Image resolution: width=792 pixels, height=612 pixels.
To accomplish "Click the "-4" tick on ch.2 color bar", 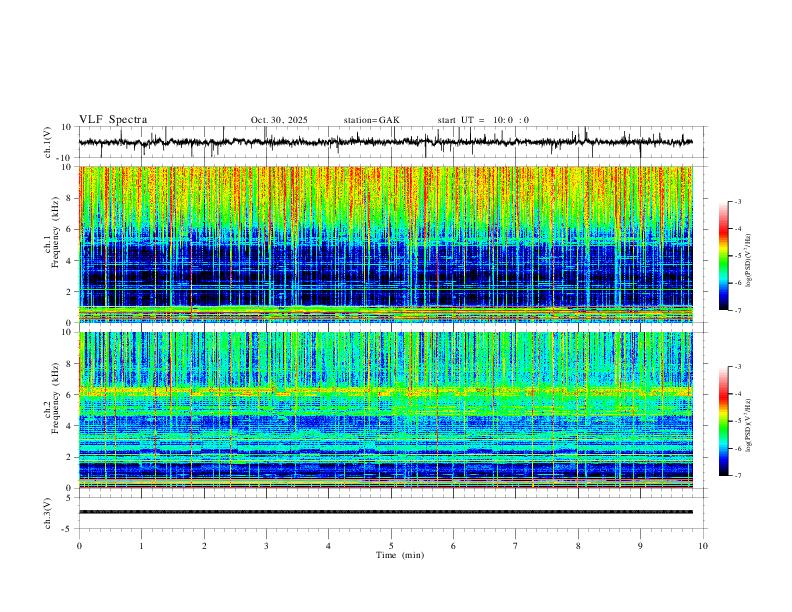I will pyautogui.click(x=737, y=393).
